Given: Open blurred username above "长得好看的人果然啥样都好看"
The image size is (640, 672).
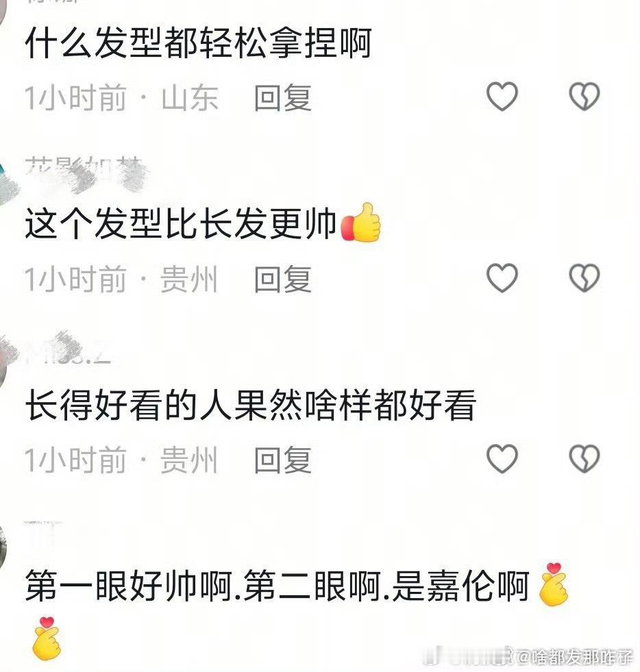Looking at the screenshot, I should pos(68,351).
